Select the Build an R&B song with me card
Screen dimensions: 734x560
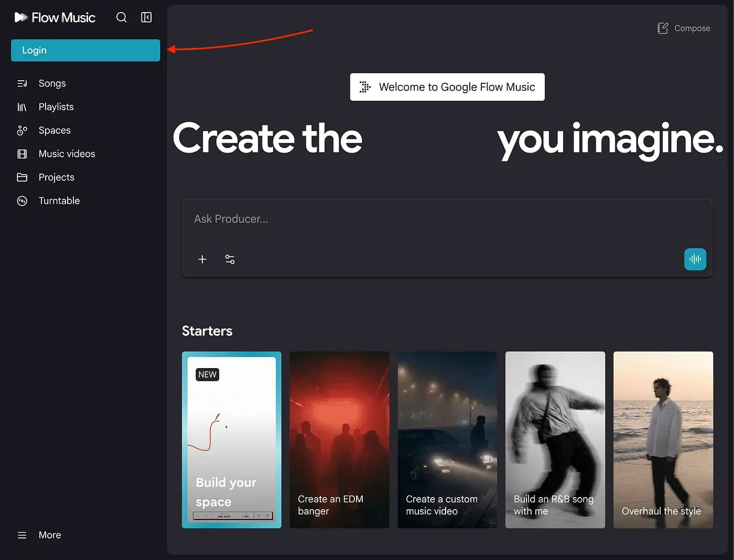(555, 440)
